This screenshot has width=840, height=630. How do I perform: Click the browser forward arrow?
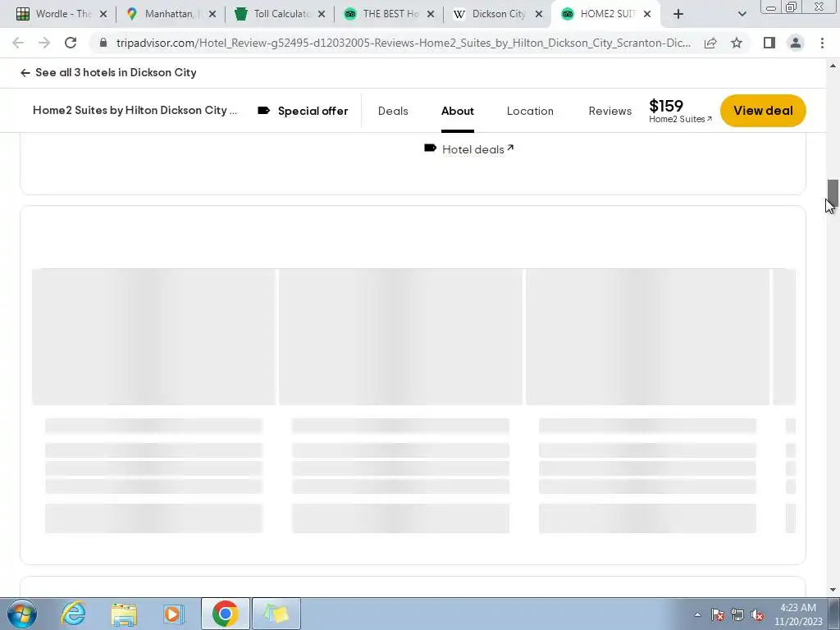44,43
